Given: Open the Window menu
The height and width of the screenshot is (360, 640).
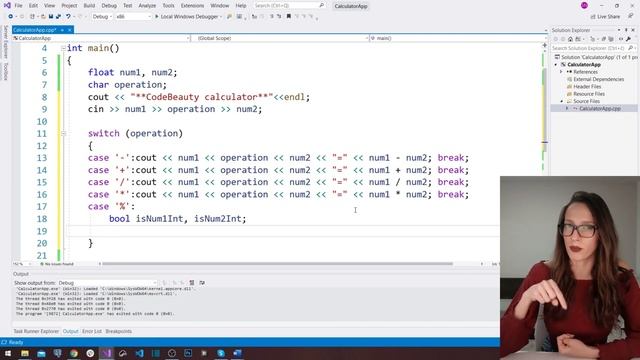Looking at the screenshot, I should pyautogui.click(x=220, y=6).
